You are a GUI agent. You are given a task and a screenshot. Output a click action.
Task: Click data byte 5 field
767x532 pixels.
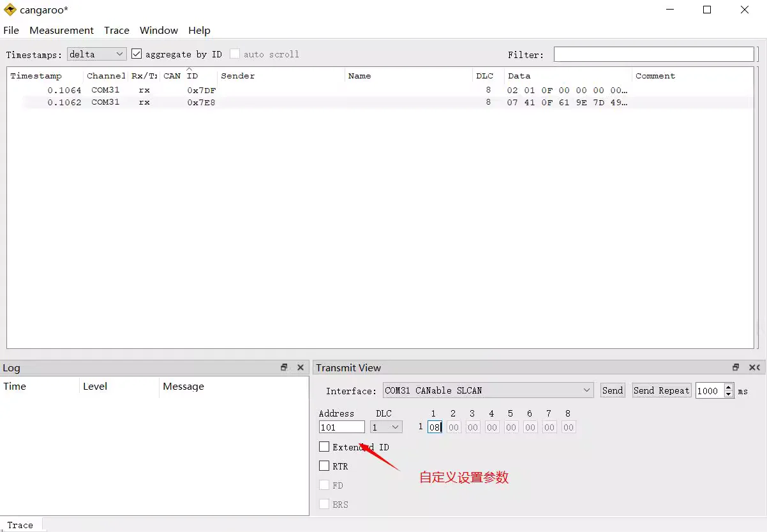pos(511,427)
